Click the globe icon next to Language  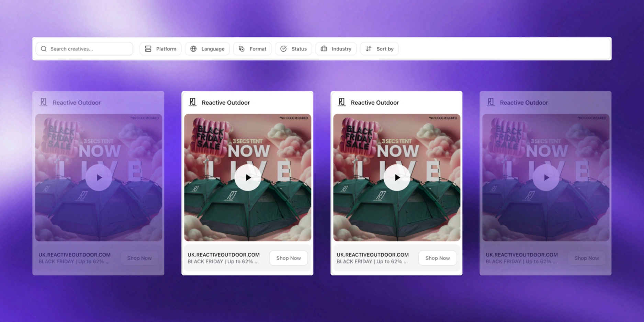pyautogui.click(x=193, y=49)
